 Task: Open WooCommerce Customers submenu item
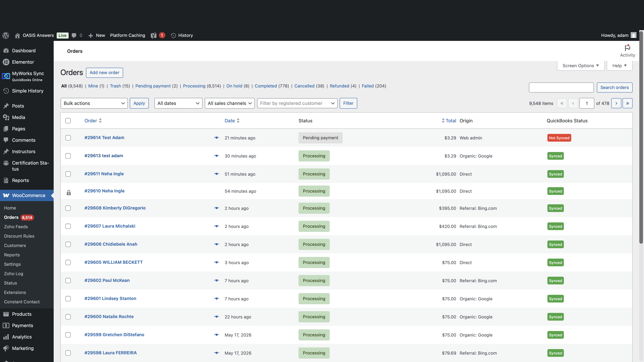(15, 245)
